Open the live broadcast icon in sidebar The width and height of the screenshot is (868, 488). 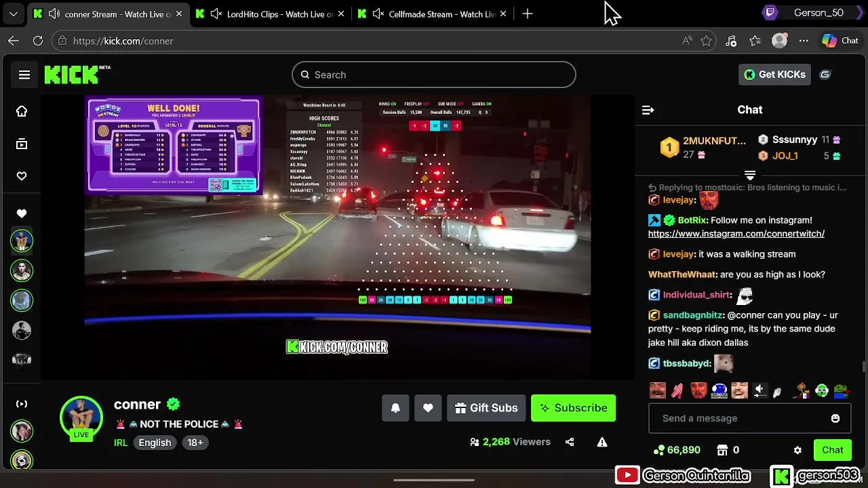[22, 404]
